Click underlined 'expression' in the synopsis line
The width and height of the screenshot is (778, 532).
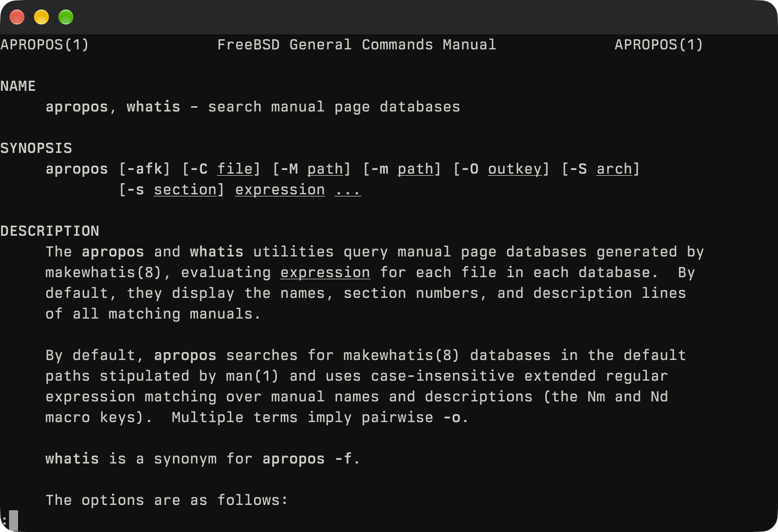pyautogui.click(x=280, y=190)
